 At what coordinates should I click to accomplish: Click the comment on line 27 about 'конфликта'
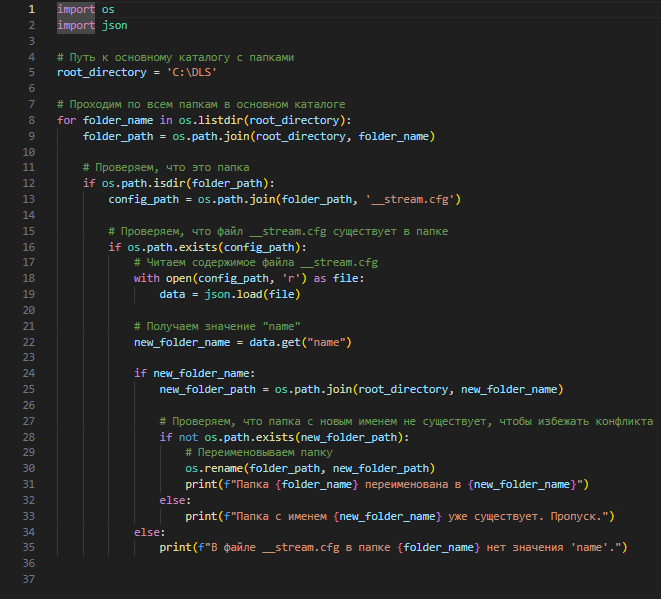[406, 422]
